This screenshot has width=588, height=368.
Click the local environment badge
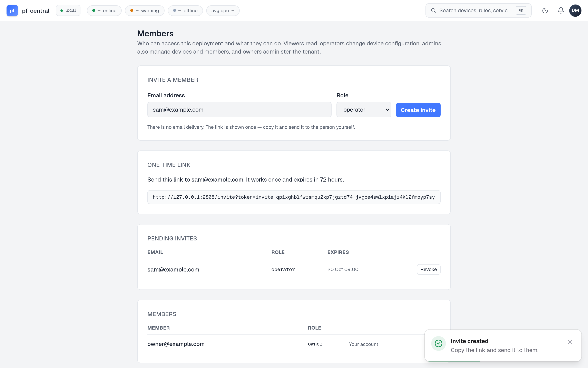pos(68,10)
